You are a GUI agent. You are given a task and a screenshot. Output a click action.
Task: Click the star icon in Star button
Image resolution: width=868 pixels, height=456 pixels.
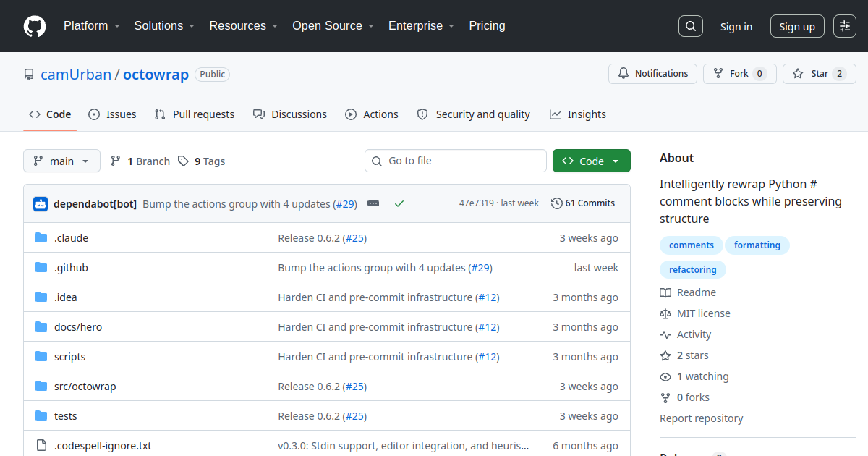click(x=798, y=74)
